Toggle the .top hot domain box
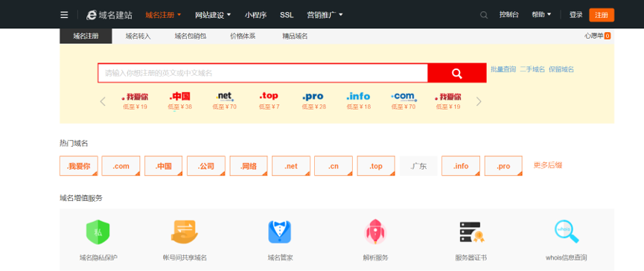Viewport: 644px width, 271px height. [376, 166]
